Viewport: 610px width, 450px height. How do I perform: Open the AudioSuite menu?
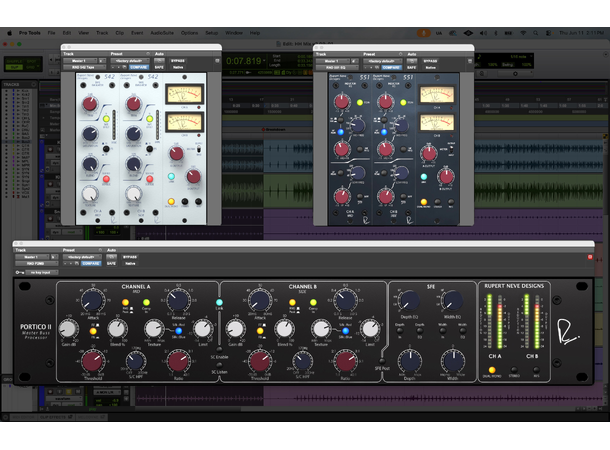pyautogui.click(x=162, y=33)
